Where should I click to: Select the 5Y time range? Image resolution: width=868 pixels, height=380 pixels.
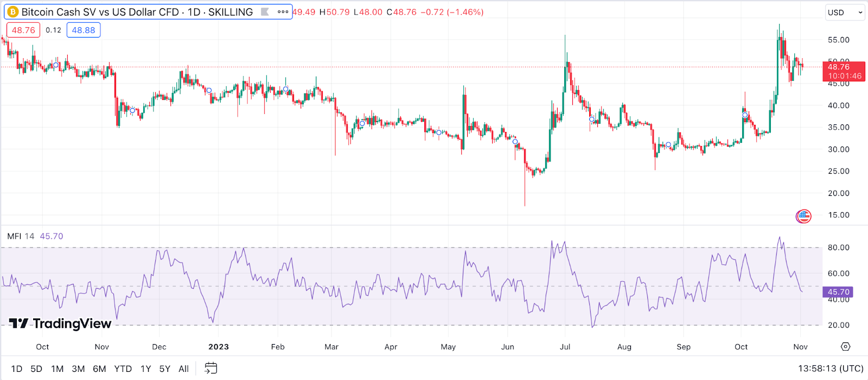tap(165, 369)
